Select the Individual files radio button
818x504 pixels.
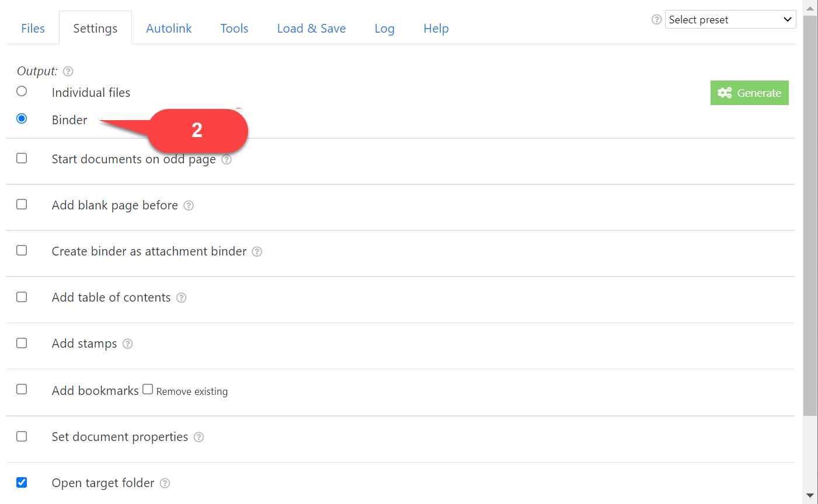(x=22, y=91)
